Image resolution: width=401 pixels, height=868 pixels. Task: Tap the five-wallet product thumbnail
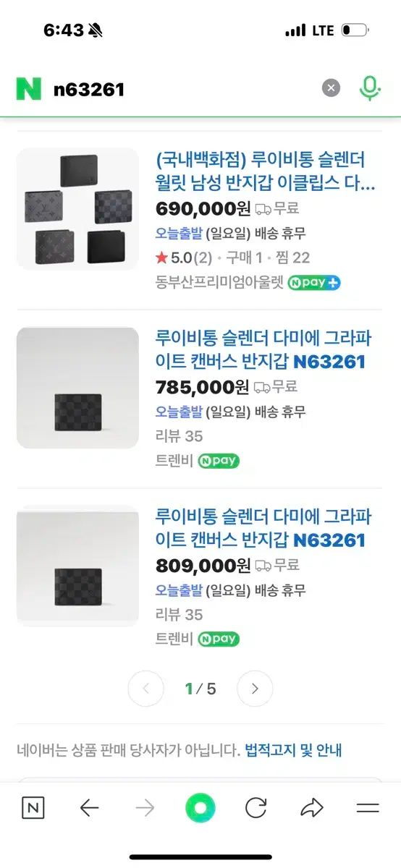point(77,209)
